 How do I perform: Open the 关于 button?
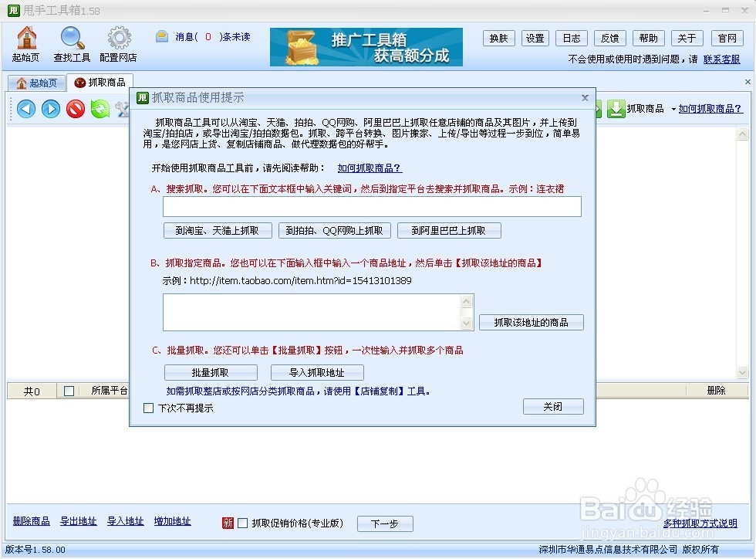click(x=687, y=38)
